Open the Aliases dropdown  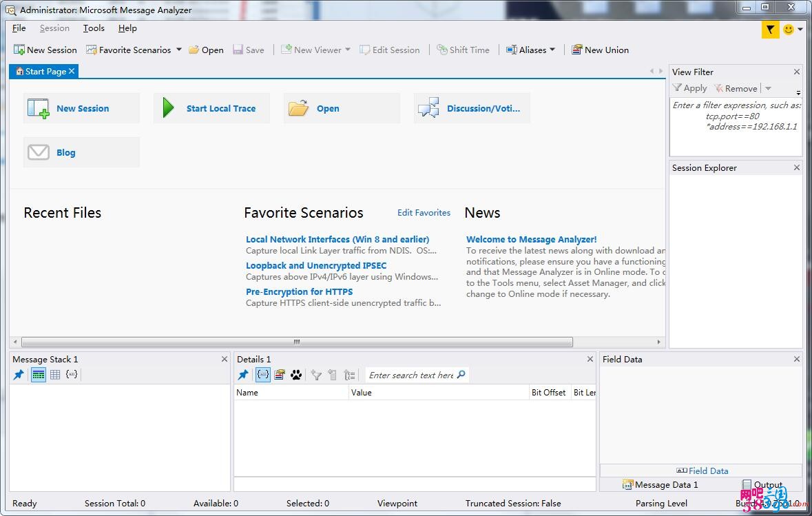[552, 50]
